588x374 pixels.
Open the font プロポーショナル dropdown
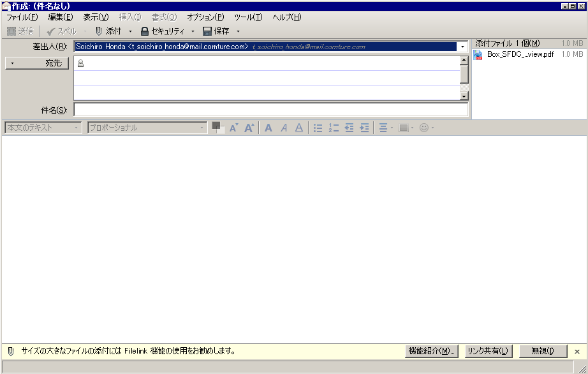[147, 128]
